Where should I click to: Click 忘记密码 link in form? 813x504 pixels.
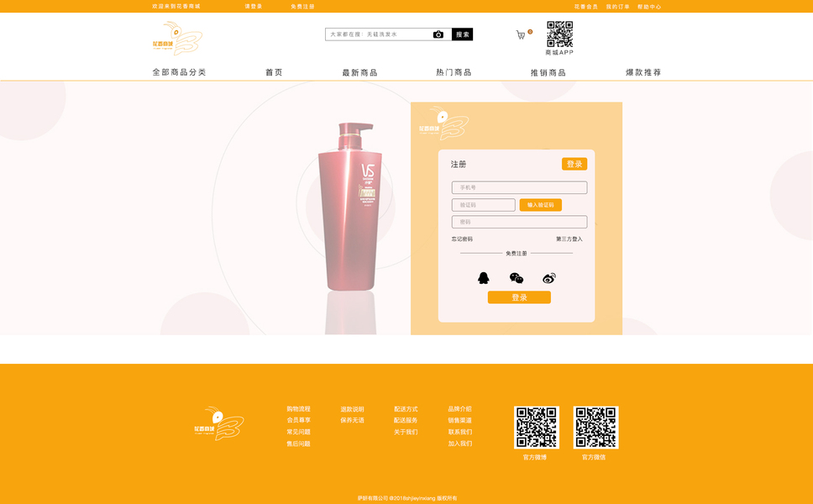tap(462, 239)
